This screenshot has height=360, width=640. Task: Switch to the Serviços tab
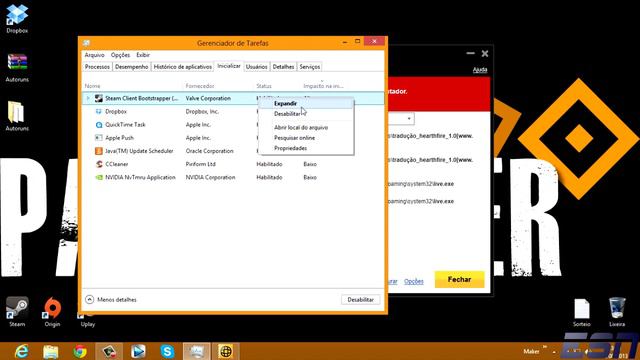click(309, 67)
